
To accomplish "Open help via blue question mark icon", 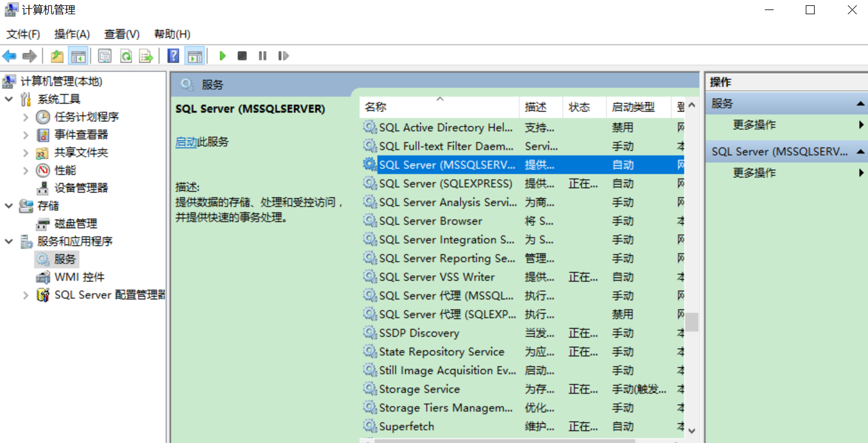I will (x=173, y=56).
